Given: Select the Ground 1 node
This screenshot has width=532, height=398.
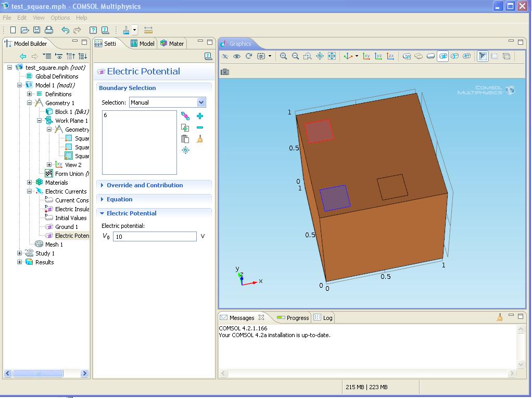Looking at the screenshot, I should pyautogui.click(x=67, y=227).
